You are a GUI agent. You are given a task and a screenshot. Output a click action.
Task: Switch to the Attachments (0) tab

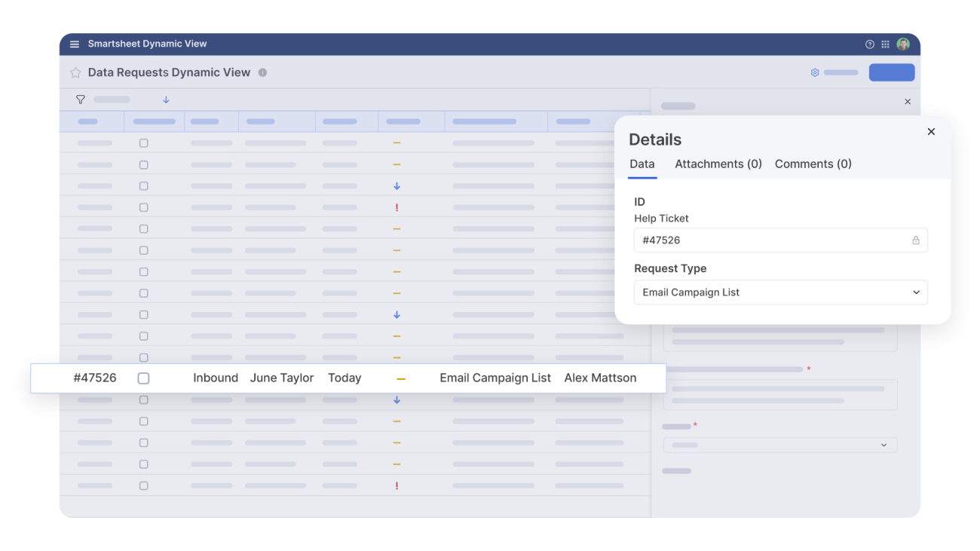pyautogui.click(x=718, y=164)
